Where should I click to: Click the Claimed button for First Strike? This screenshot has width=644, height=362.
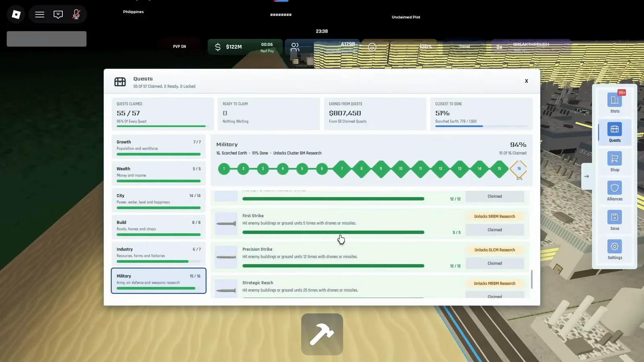[x=495, y=230]
